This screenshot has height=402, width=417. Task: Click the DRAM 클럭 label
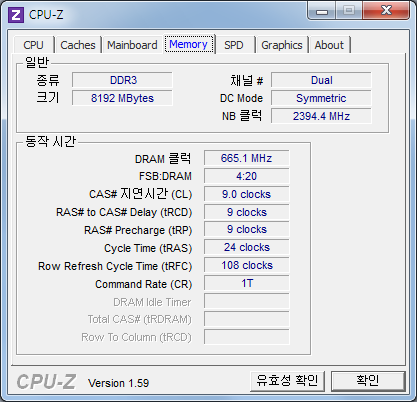pyautogui.click(x=163, y=159)
